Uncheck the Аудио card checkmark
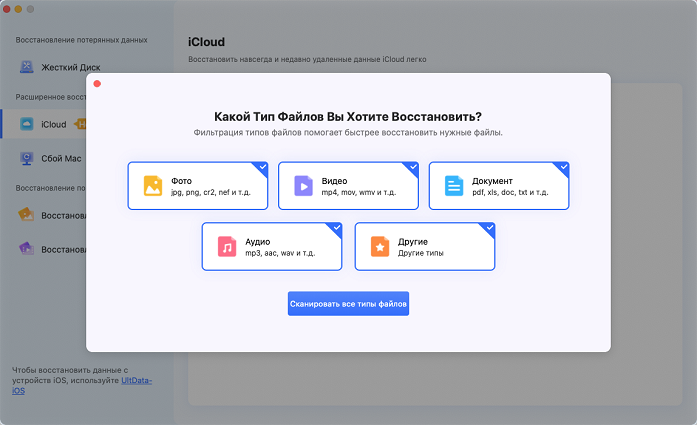697x425 pixels. pos(336,228)
